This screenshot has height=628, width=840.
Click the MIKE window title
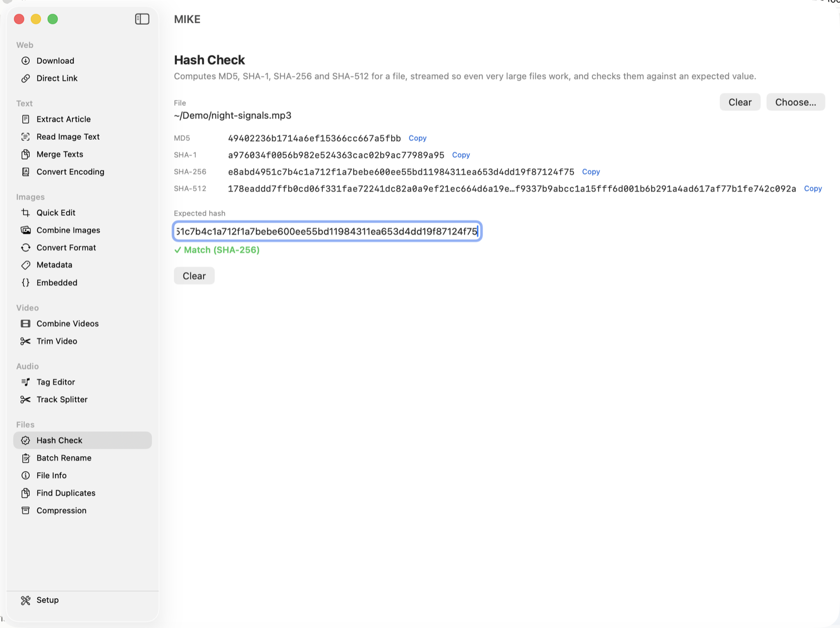187,19
